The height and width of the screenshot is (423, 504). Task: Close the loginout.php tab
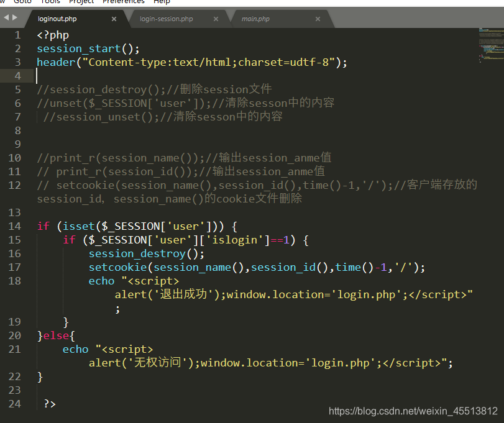click(x=114, y=19)
